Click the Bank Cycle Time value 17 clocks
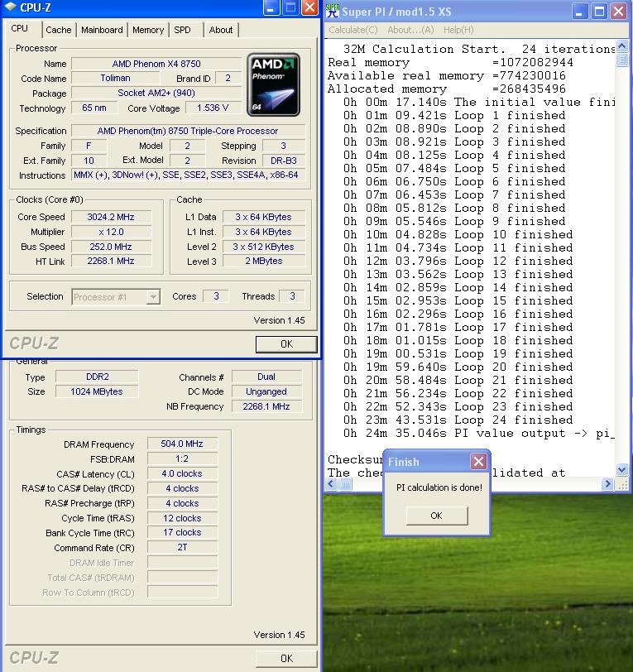The image size is (633, 672). pos(182,532)
